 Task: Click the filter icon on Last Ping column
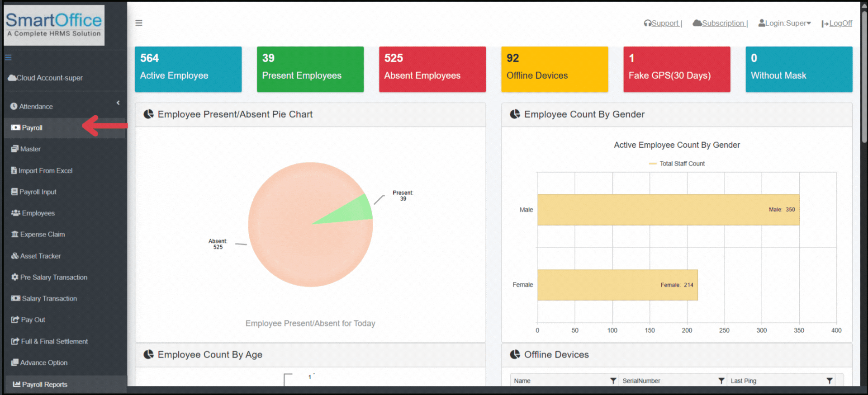tap(830, 381)
